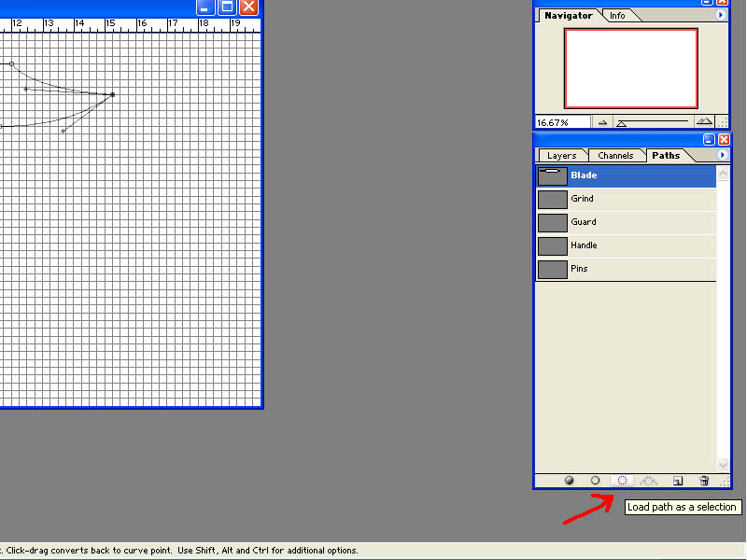Select the Guard path

[626, 222]
